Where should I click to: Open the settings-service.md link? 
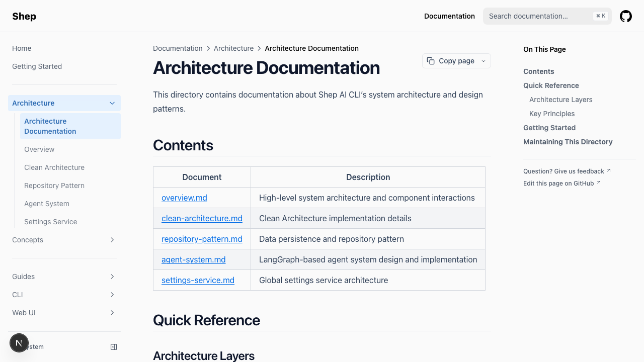[x=198, y=280]
